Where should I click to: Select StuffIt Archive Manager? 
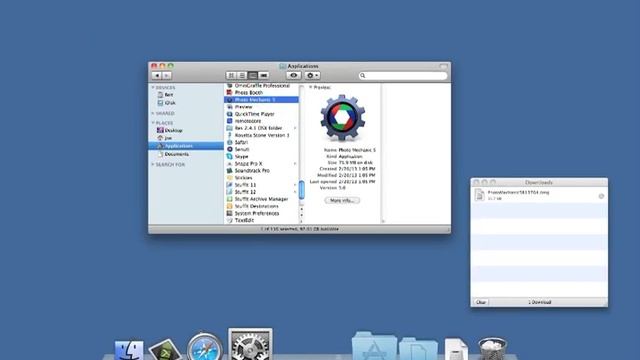(262, 199)
